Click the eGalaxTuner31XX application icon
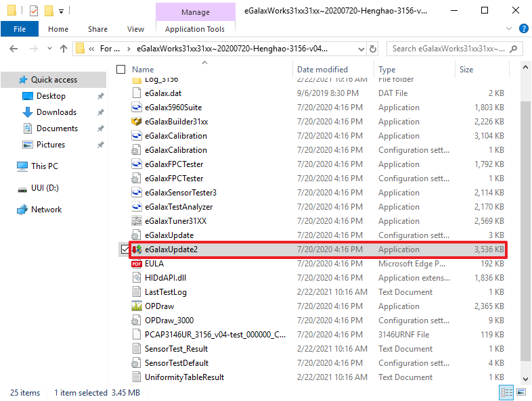 tap(137, 221)
